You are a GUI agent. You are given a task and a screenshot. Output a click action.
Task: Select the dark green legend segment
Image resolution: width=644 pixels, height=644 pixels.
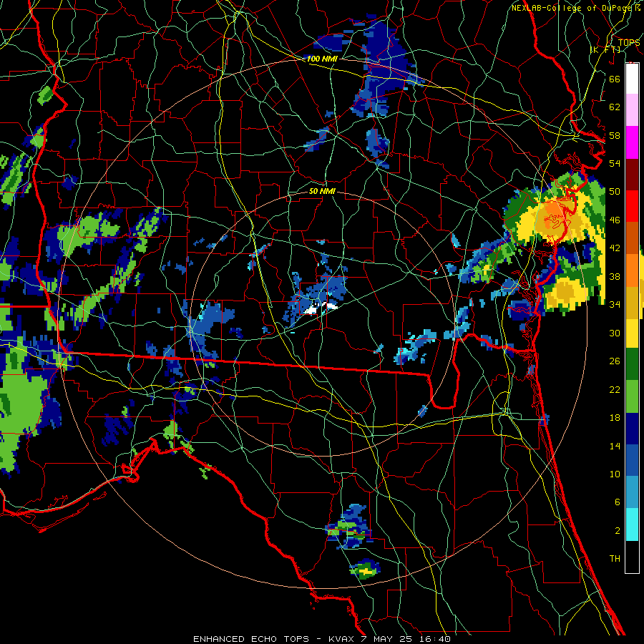pos(632,364)
